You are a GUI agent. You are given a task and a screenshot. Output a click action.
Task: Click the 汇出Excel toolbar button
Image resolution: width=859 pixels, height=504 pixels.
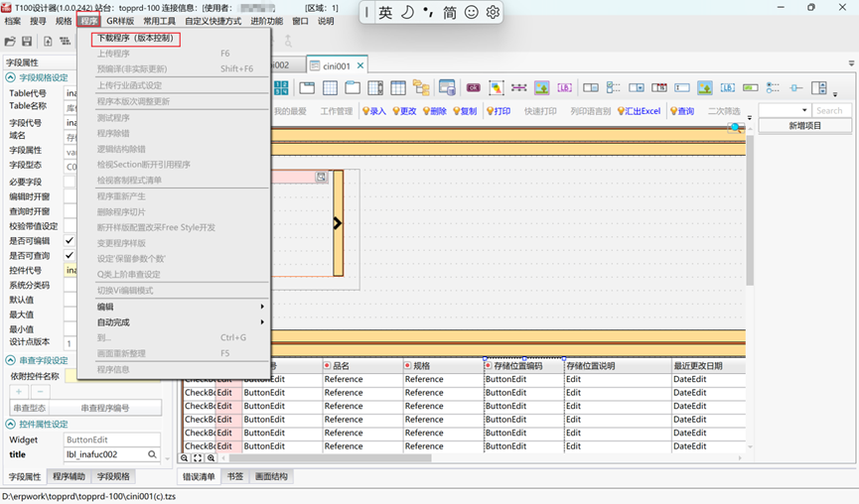click(639, 111)
